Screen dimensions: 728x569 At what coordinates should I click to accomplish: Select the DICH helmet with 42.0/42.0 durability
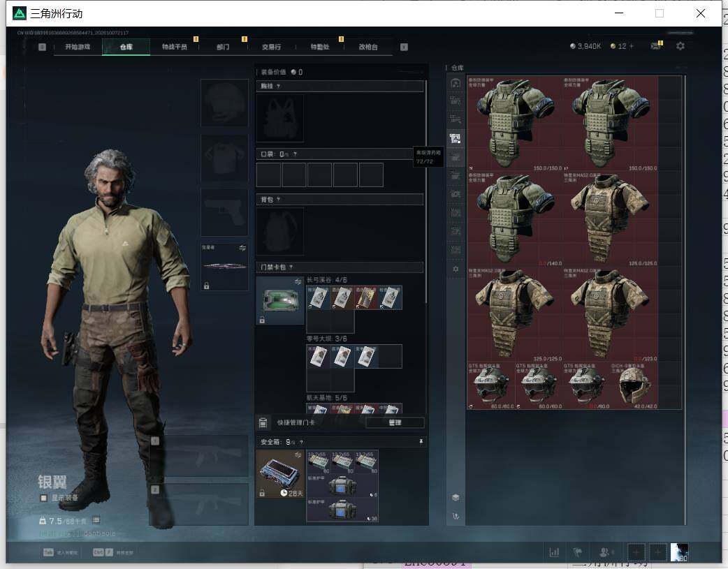click(x=634, y=385)
